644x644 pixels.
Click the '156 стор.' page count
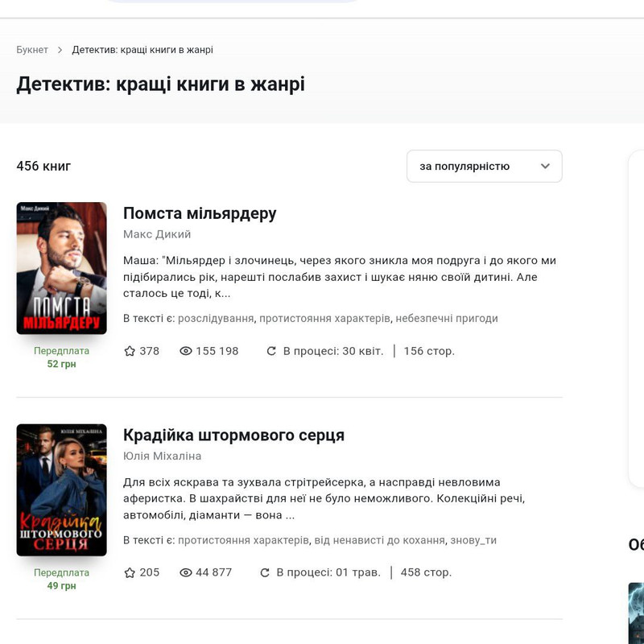point(429,351)
